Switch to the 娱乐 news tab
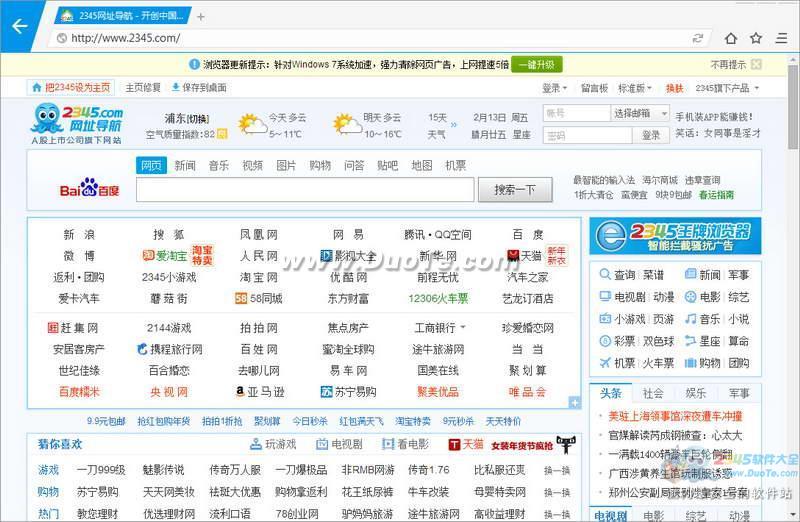The width and height of the screenshot is (800, 522). (x=696, y=393)
